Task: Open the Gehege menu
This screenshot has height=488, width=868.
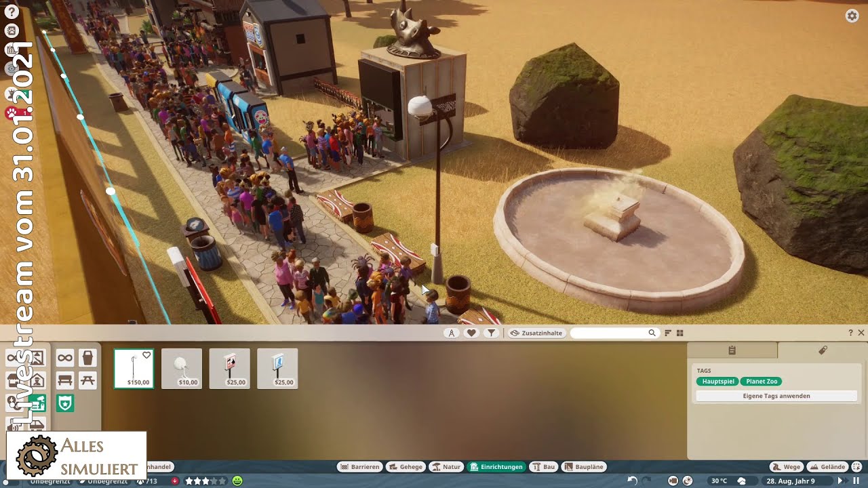Action: [405, 467]
